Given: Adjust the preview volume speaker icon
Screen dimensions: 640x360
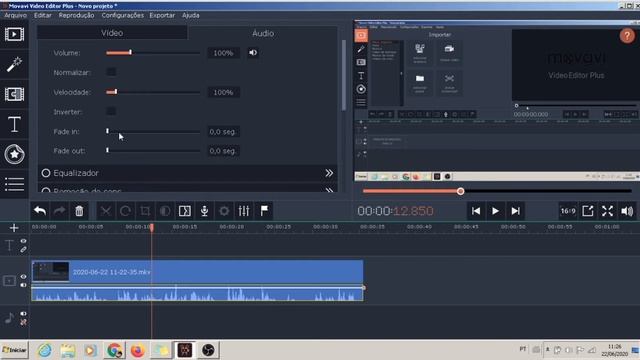Looking at the screenshot, I should pyautogui.click(x=627, y=211).
